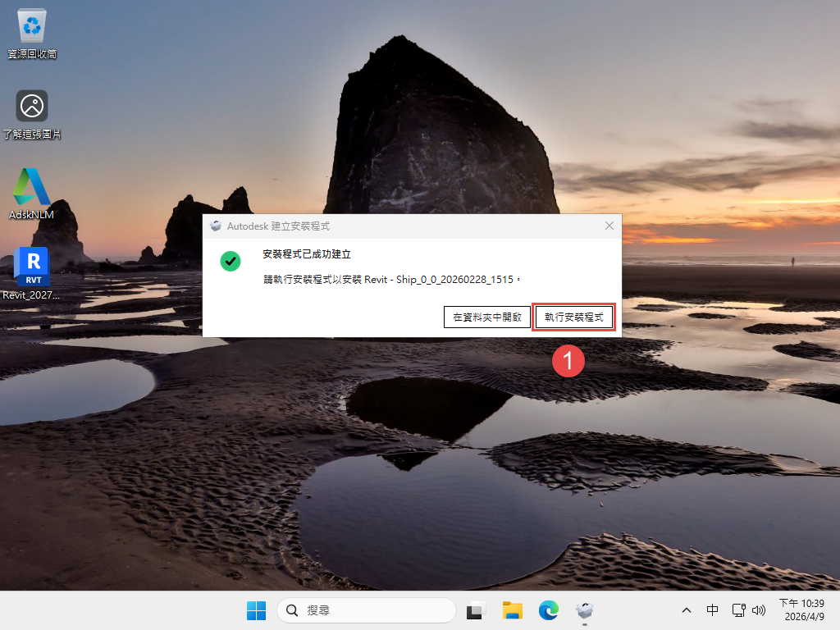
Task: Open the network status tray icon
Action: point(739,610)
